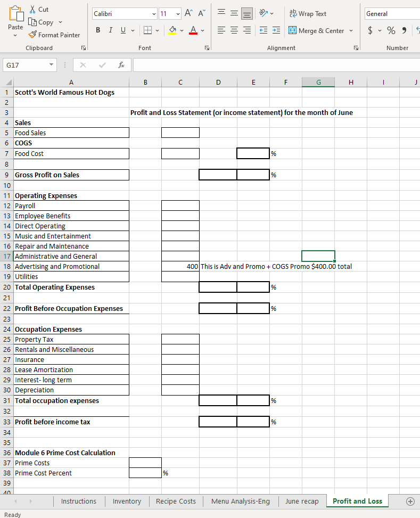Toggle italic formatting

(110, 30)
